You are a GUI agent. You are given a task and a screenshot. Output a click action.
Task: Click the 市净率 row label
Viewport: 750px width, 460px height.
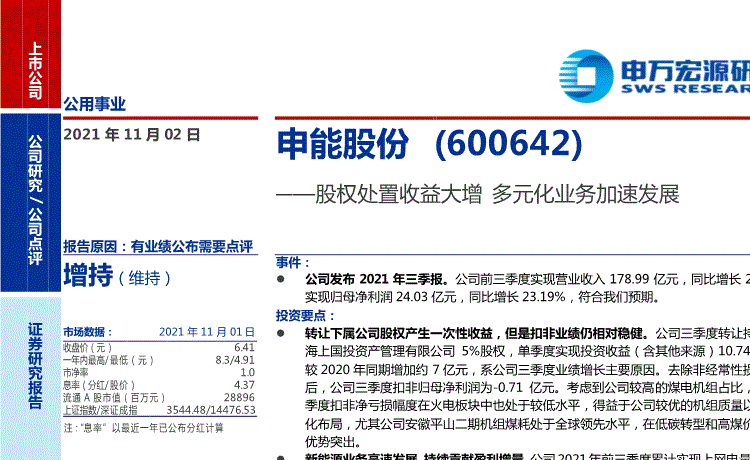coord(76,372)
